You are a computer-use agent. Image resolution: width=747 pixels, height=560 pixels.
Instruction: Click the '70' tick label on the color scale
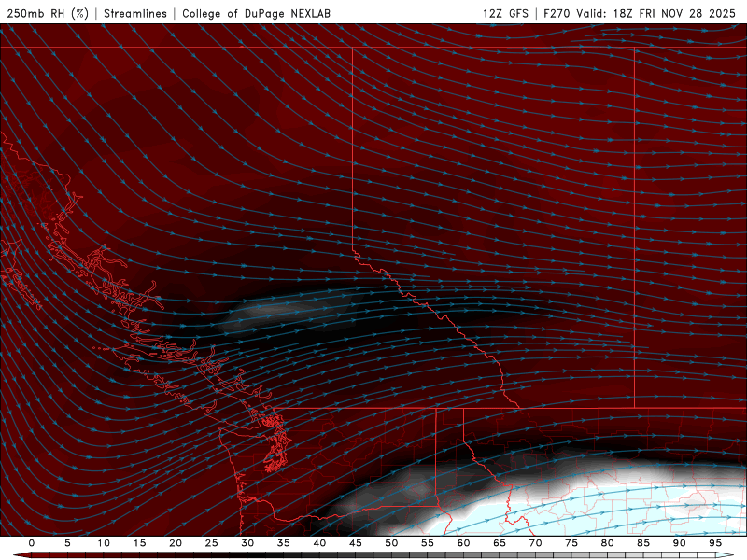tap(535, 543)
